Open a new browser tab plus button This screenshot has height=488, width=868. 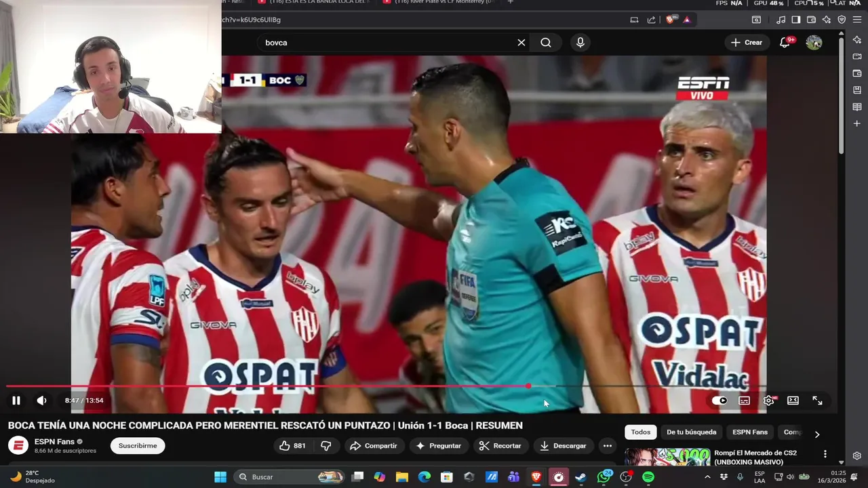511,2
